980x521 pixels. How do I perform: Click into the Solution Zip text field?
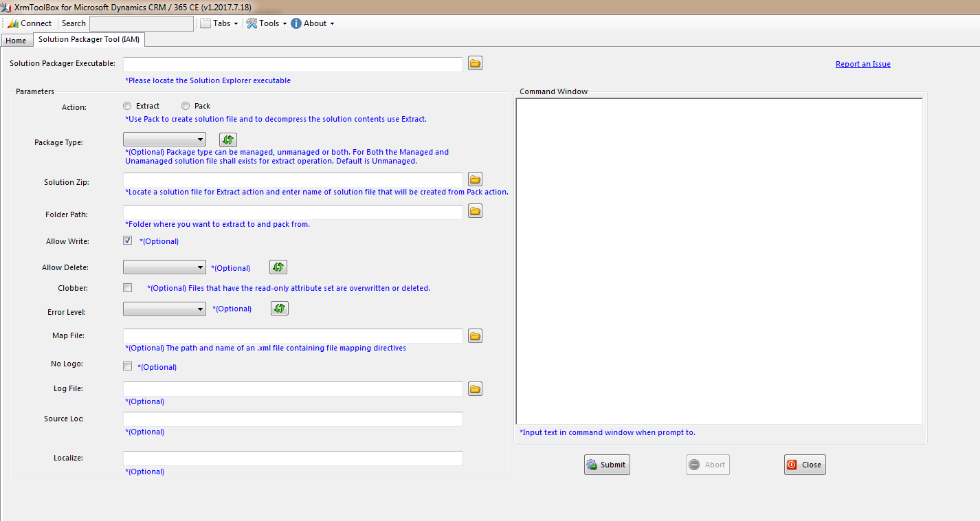coord(293,180)
